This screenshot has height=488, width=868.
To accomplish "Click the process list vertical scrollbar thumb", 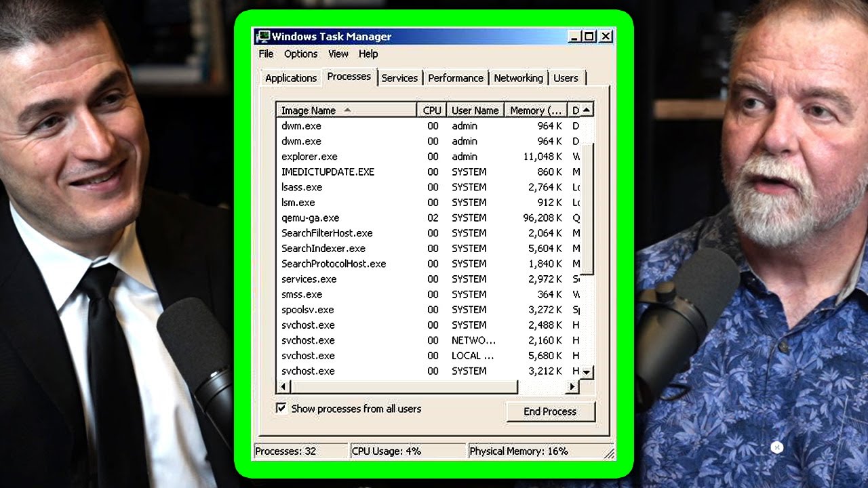I will click(x=587, y=209).
